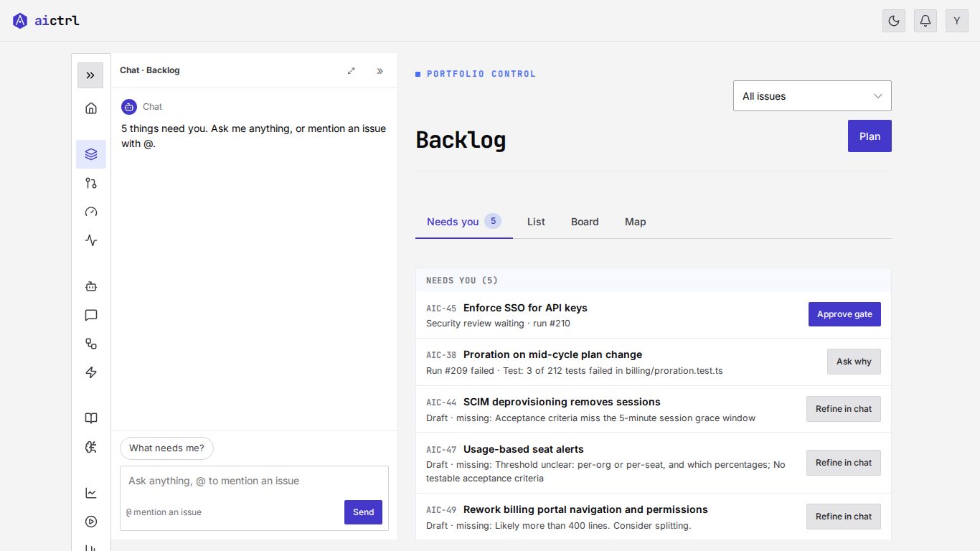Click Approve gate for AIC-45
The height and width of the screenshot is (551, 980).
pyautogui.click(x=844, y=314)
